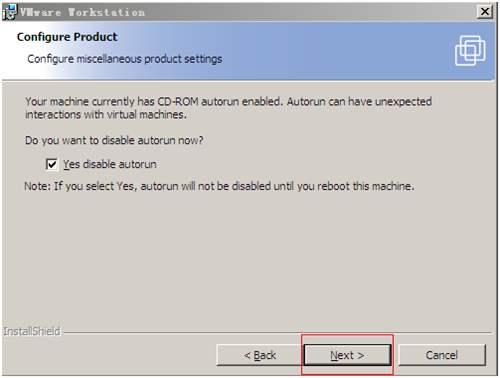This screenshot has width=500, height=378.
Task: Open the installer system menu icon in title bar
Action: [9, 12]
